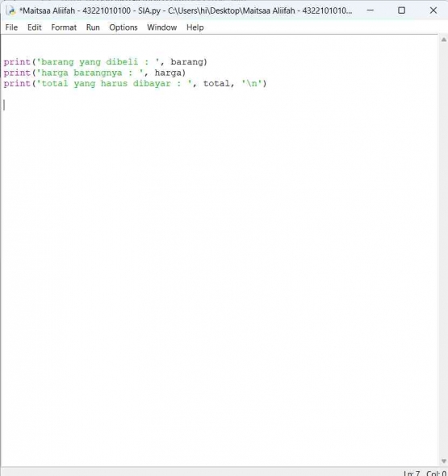Click the scrollbar up arrow
448x476 pixels.
point(444,40)
